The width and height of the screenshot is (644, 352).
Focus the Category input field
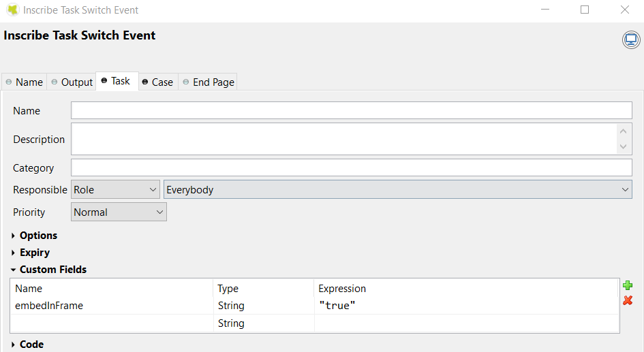tap(351, 168)
